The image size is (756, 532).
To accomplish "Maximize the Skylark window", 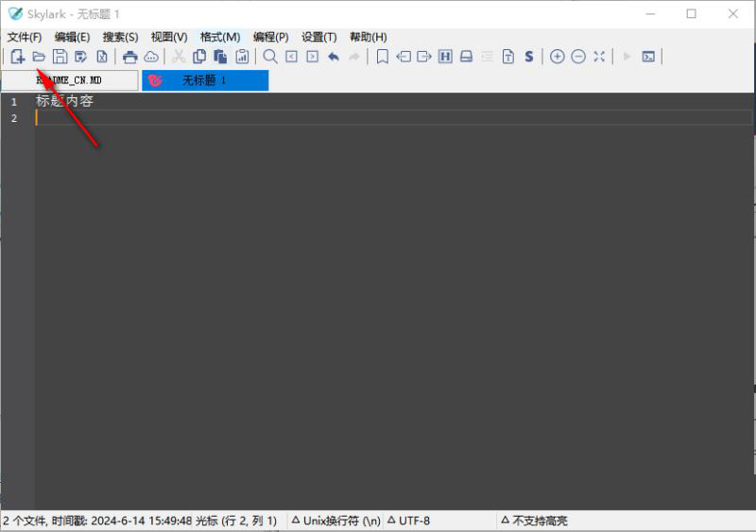I will coord(691,13).
